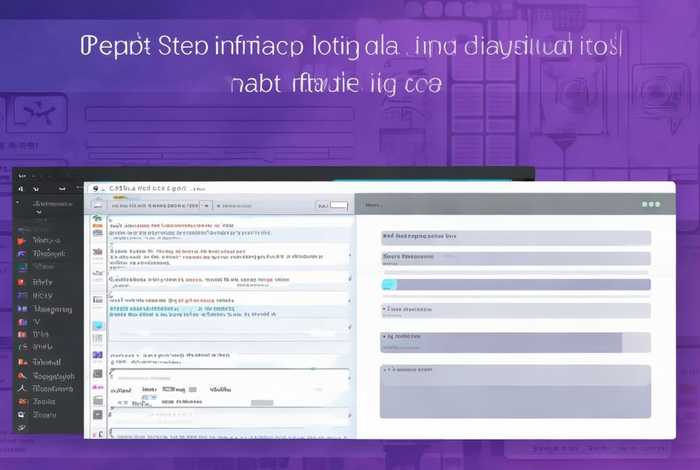Select the first labeled item in dark sidebar
Image resolution: width=700 pixels, height=470 pixels.
point(45,240)
